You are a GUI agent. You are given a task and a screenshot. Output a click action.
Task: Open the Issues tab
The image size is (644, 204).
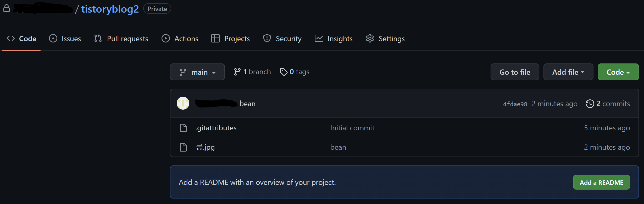[65, 39]
